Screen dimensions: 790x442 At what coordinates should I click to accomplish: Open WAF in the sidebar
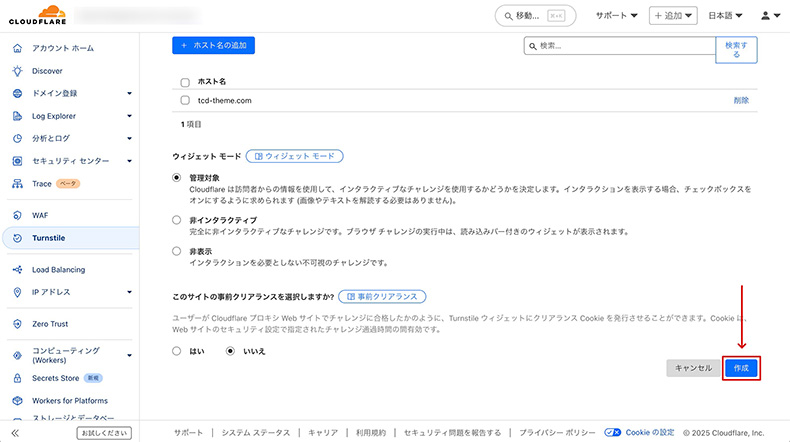pyautogui.click(x=40, y=215)
